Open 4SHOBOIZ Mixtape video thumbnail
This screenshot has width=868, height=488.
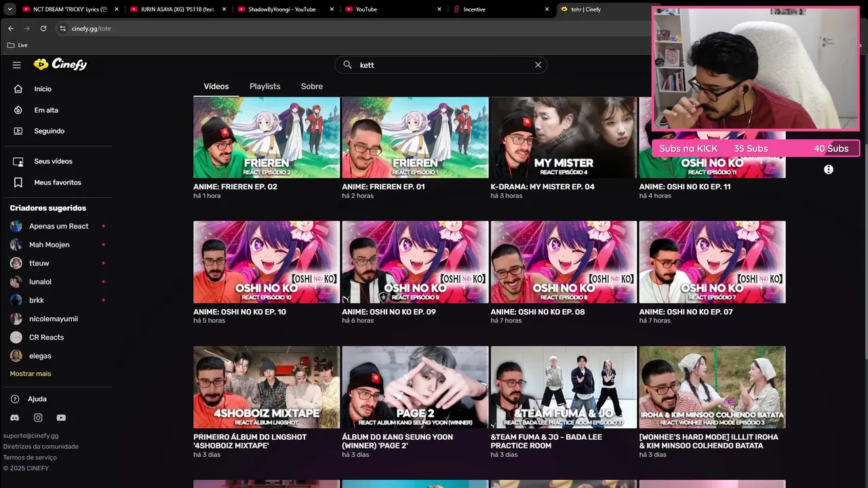click(267, 387)
